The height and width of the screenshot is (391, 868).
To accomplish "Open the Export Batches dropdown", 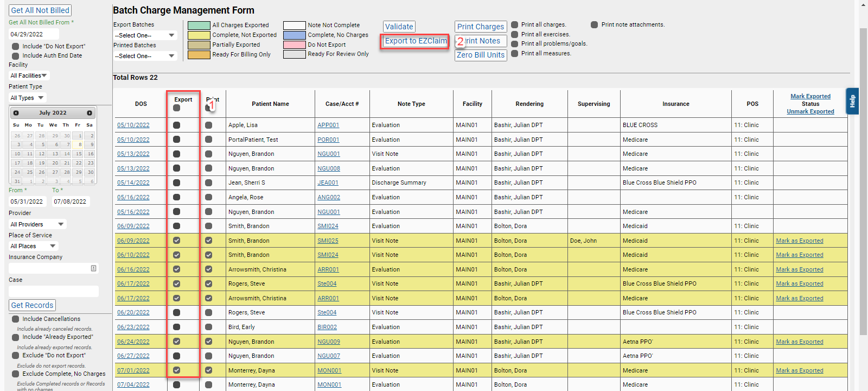I will (145, 35).
